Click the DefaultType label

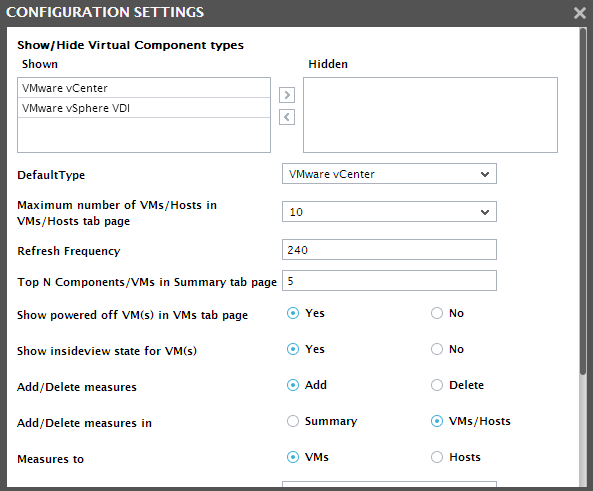[51, 175]
